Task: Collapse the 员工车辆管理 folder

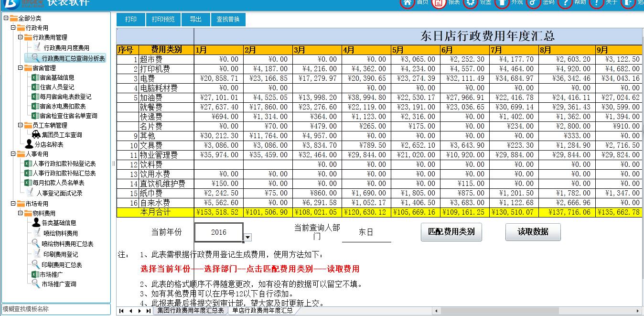Action: tap(21, 125)
